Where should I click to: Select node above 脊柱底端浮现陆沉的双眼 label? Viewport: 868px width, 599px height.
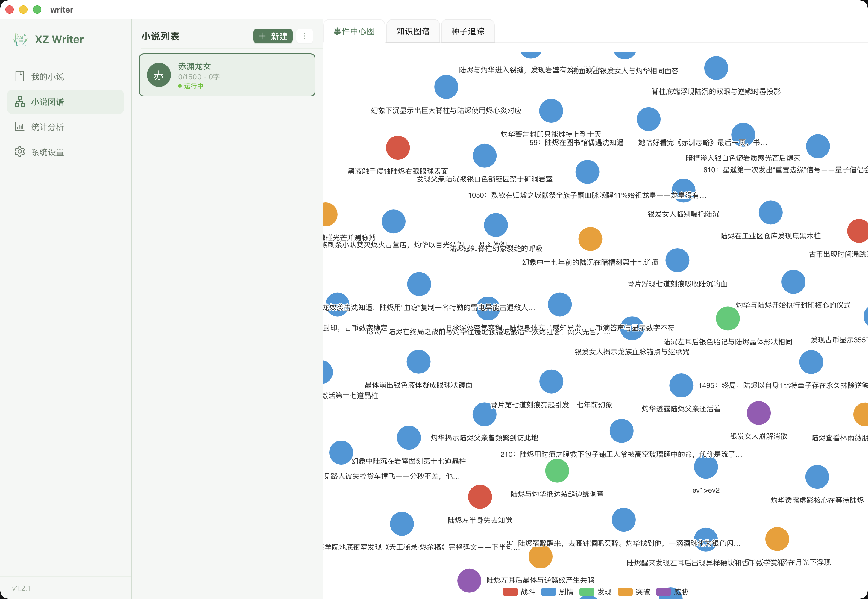716,68
